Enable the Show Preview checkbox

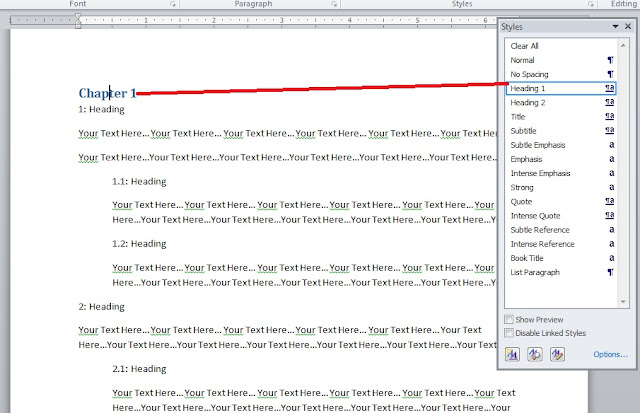tap(509, 319)
